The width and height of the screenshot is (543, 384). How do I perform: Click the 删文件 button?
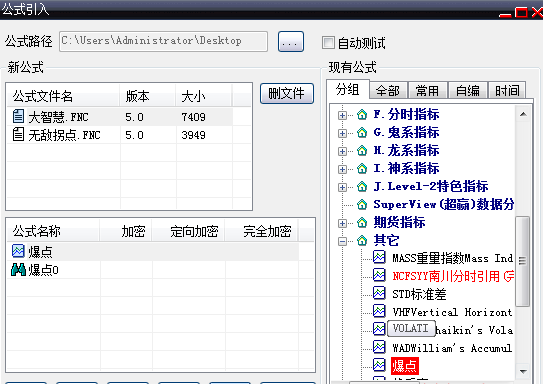[287, 93]
